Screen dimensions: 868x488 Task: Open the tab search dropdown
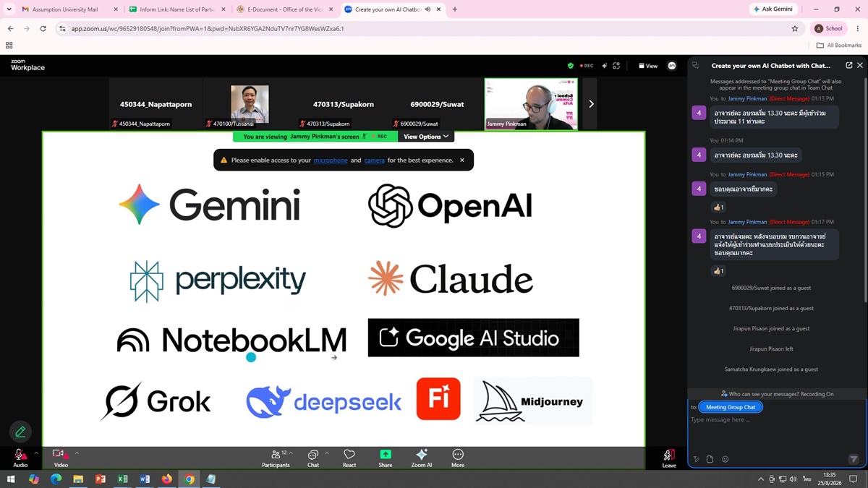[x=9, y=9]
